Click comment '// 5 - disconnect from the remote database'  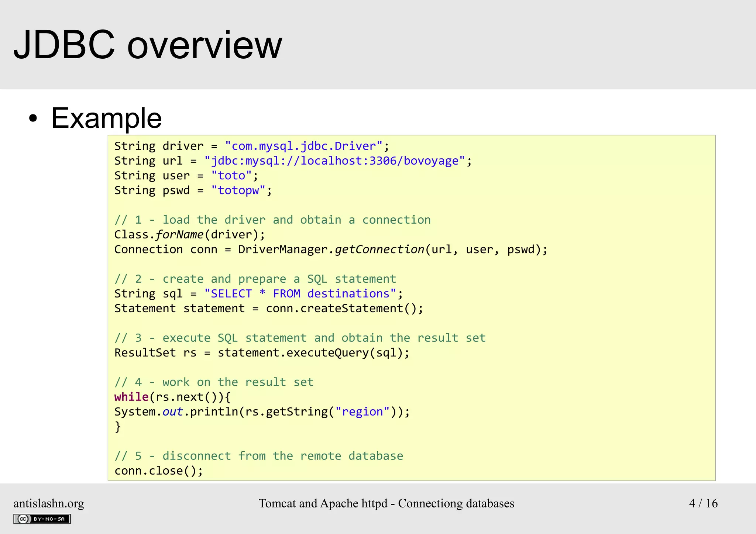pyautogui.click(x=258, y=456)
